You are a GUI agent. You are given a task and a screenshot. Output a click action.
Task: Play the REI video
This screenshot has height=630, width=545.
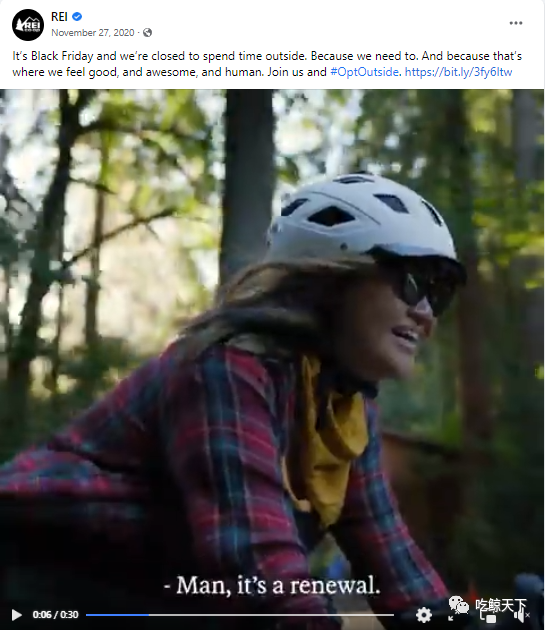pyautogui.click(x=16, y=615)
